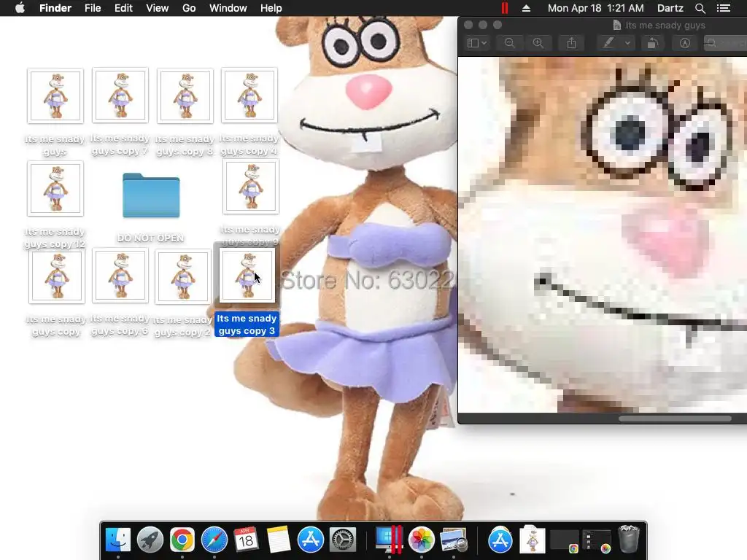Click the eject icon in the menu bar
747x560 pixels.
pos(527,8)
